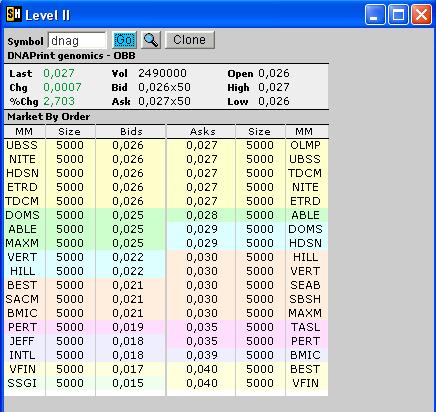Select OLMP ask market maker row
The width and height of the screenshot is (436, 412).
(x=305, y=145)
